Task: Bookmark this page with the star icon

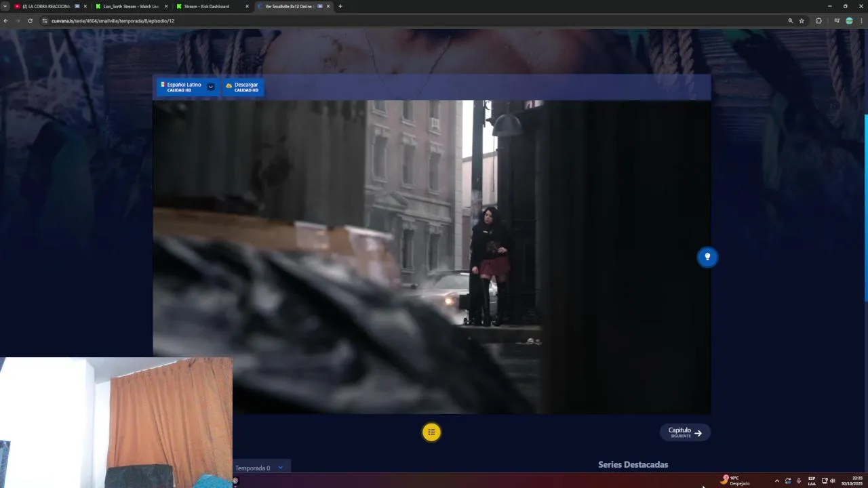Action: coord(802,21)
